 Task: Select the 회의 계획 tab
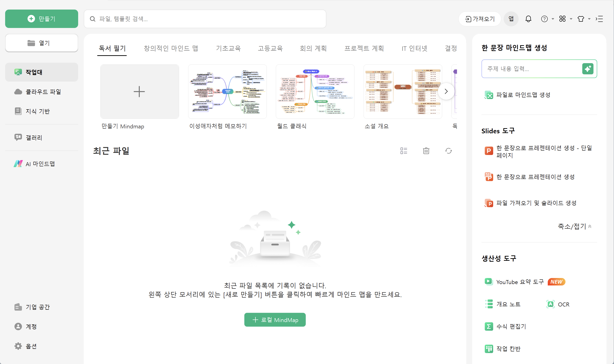313,48
